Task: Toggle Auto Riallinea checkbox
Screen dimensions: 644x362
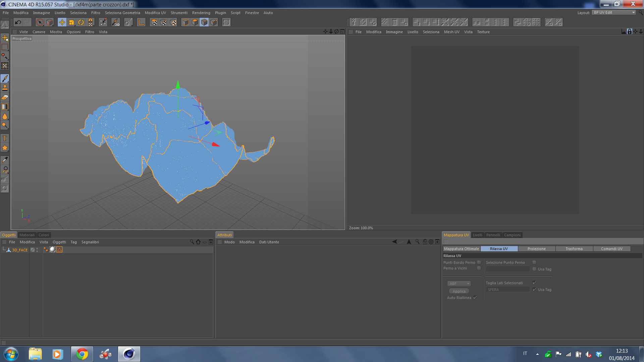Action: [475, 298]
